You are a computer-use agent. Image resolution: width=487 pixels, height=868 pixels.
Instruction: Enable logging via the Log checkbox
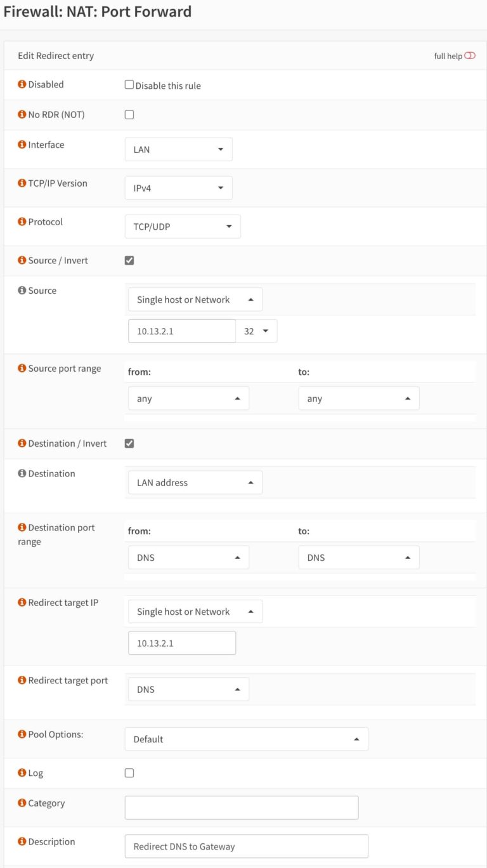click(x=129, y=773)
